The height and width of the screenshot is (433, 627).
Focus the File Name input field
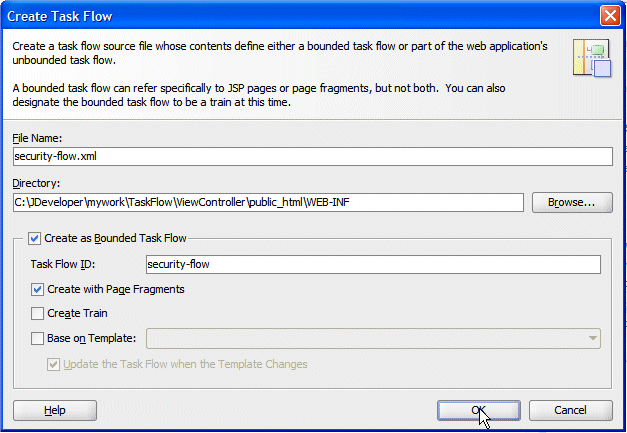click(x=313, y=156)
